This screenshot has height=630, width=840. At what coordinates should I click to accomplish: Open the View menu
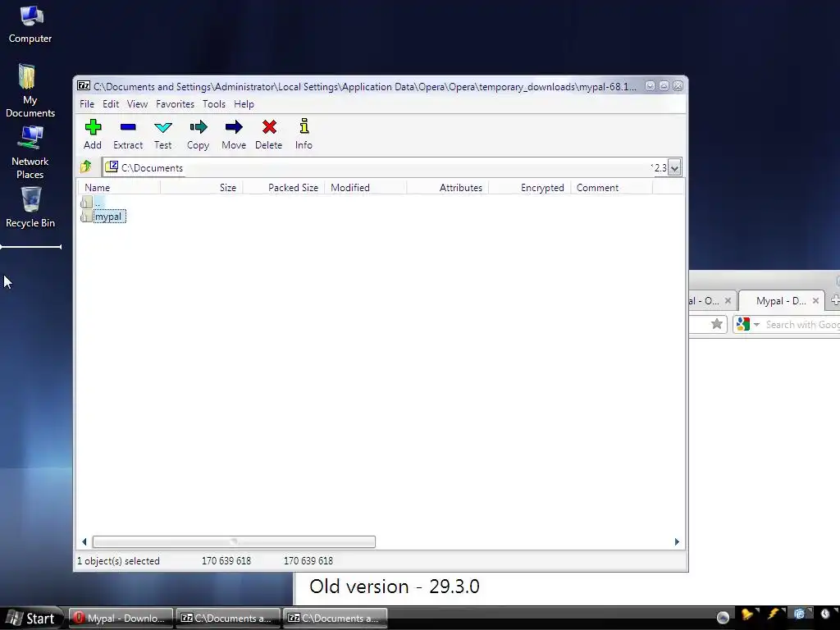click(137, 104)
